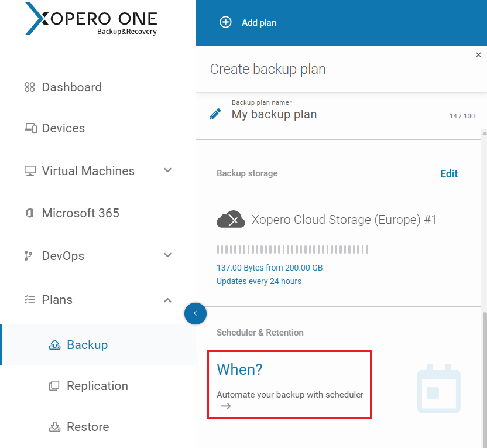The width and height of the screenshot is (487, 448).
Task: Click the Edit link for Backup storage
Action: coord(448,173)
